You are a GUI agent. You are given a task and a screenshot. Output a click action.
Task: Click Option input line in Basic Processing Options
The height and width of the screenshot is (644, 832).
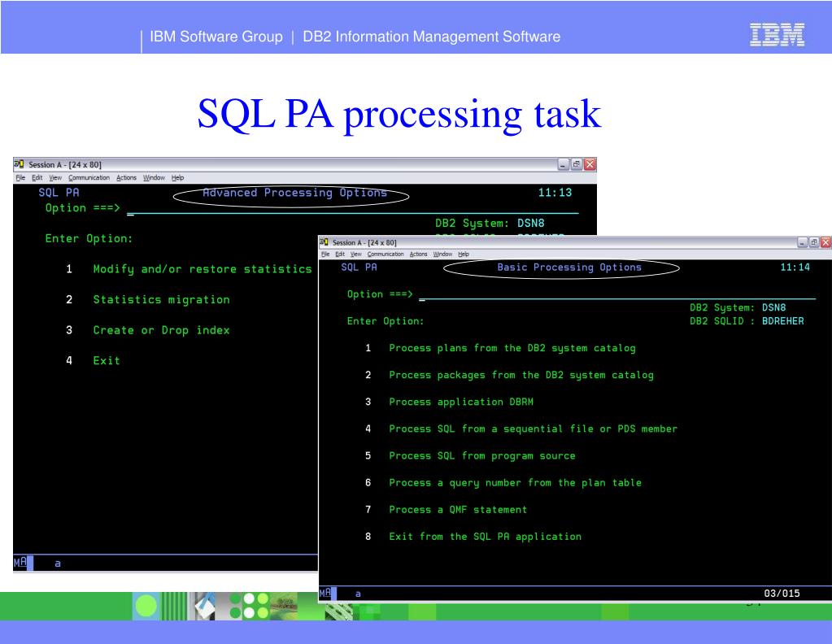[x=617, y=294]
